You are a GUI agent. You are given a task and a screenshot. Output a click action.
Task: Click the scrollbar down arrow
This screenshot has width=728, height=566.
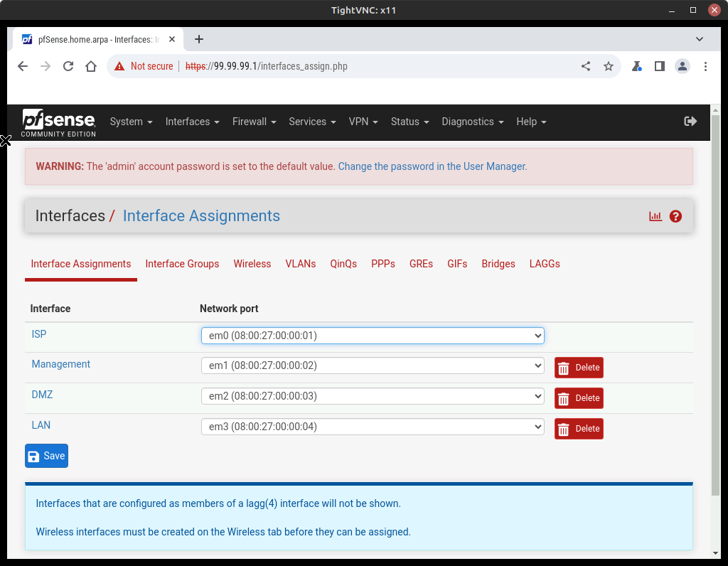(715, 553)
